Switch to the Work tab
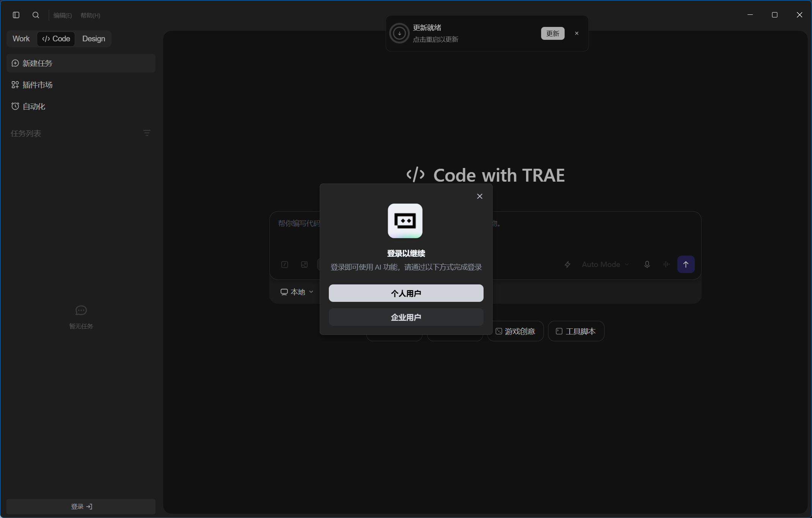The image size is (812, 518). [21, 39]
